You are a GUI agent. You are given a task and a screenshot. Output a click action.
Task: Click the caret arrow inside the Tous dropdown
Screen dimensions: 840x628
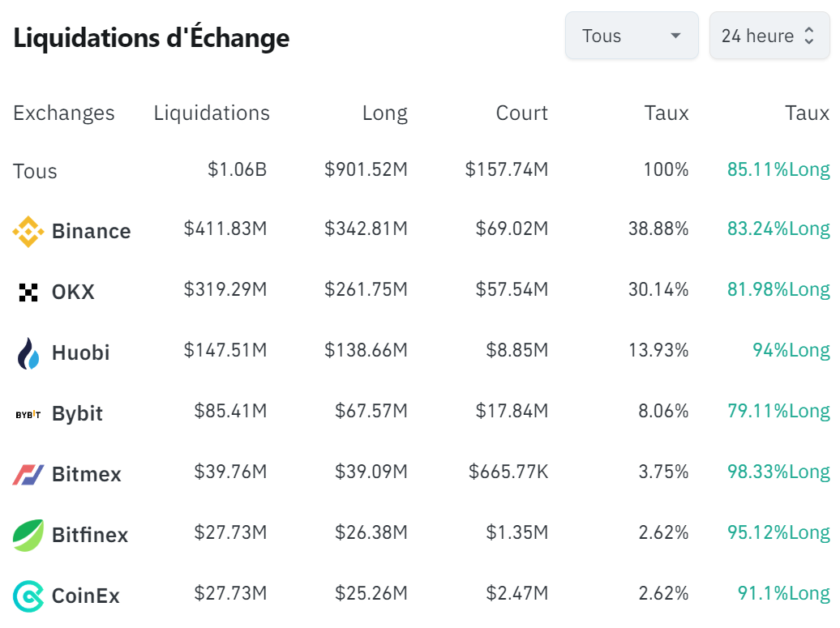point(676,36)
